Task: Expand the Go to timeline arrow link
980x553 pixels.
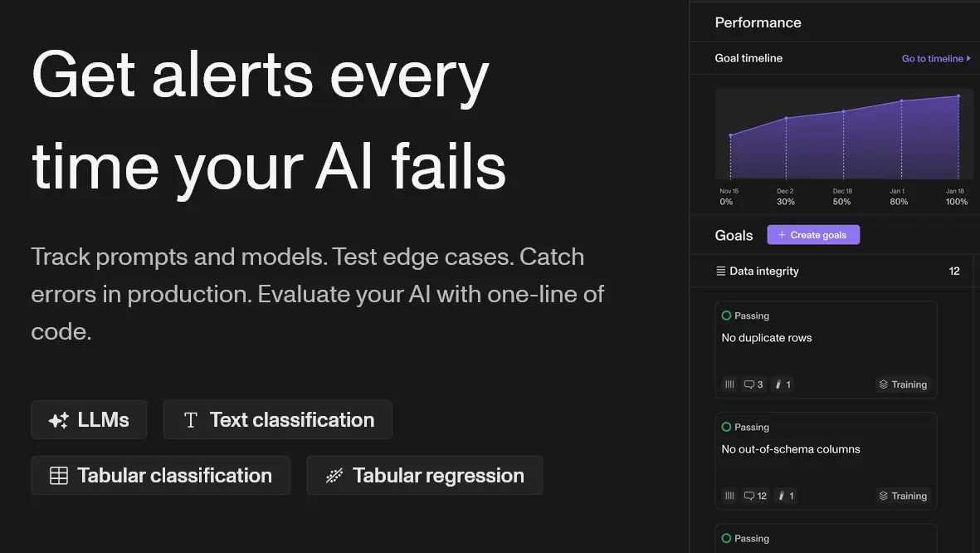Action: pos(969,58)
